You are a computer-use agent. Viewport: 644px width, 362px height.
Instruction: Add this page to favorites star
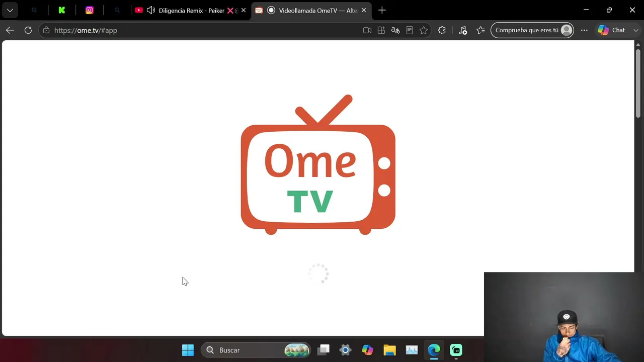[424, 30]
